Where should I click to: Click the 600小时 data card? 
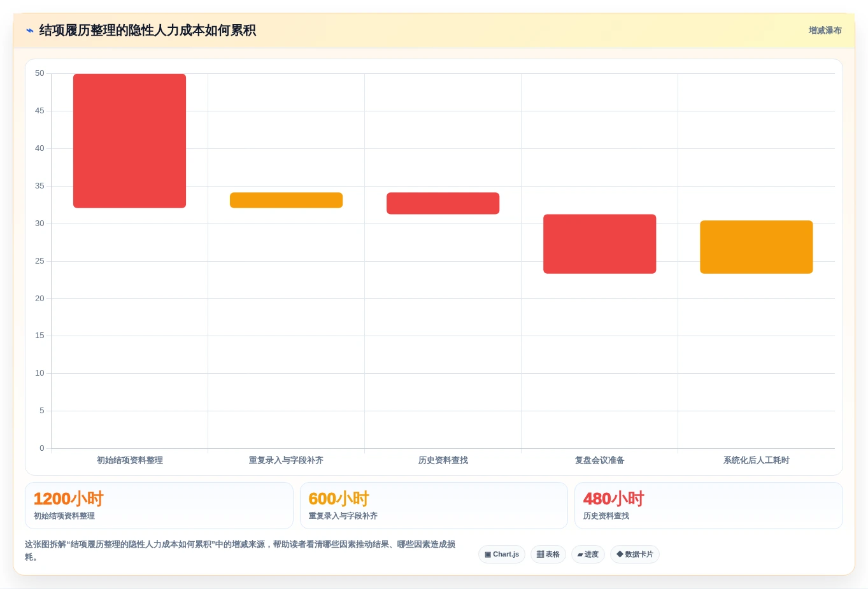pyautogui.click(x=434, y=506)
